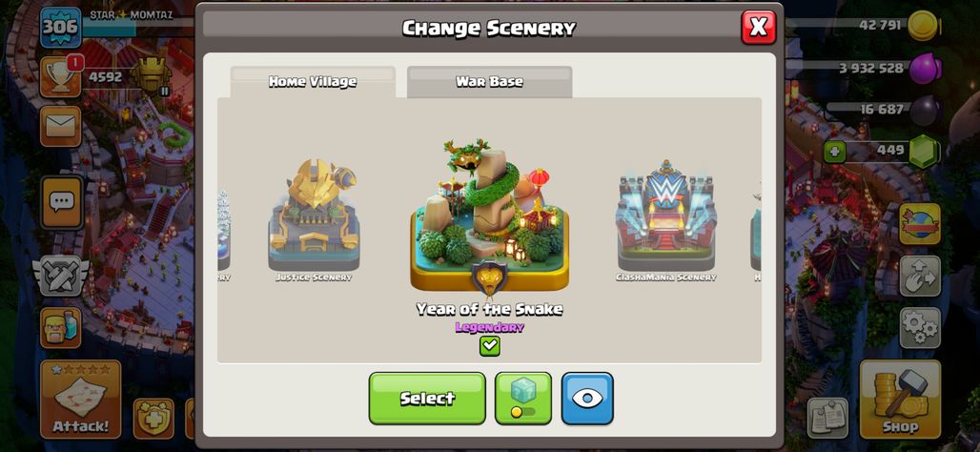Open the trophy league icon

tap(61, 77)
